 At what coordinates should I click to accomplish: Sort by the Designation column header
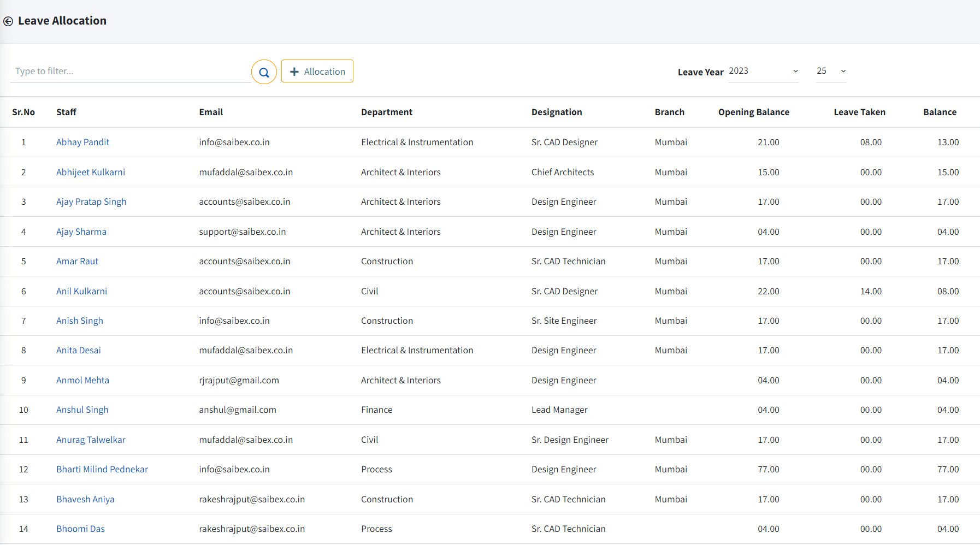point(557,112)
